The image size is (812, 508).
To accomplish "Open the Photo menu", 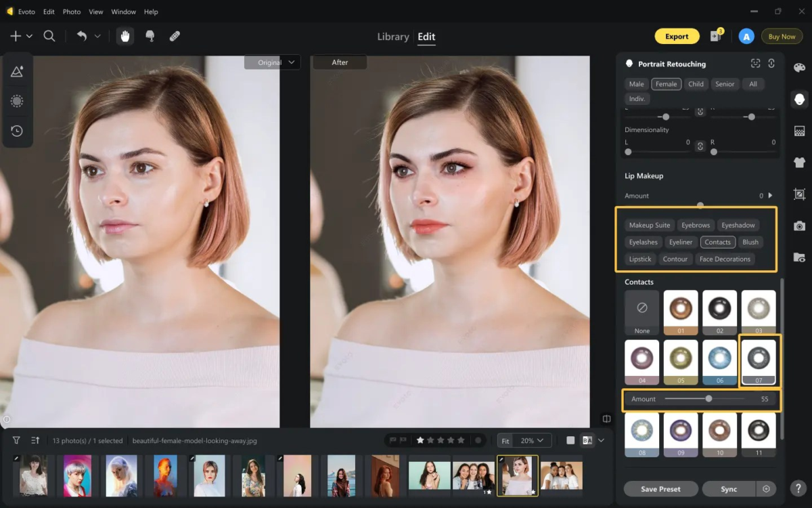I will tap(72, 12).
